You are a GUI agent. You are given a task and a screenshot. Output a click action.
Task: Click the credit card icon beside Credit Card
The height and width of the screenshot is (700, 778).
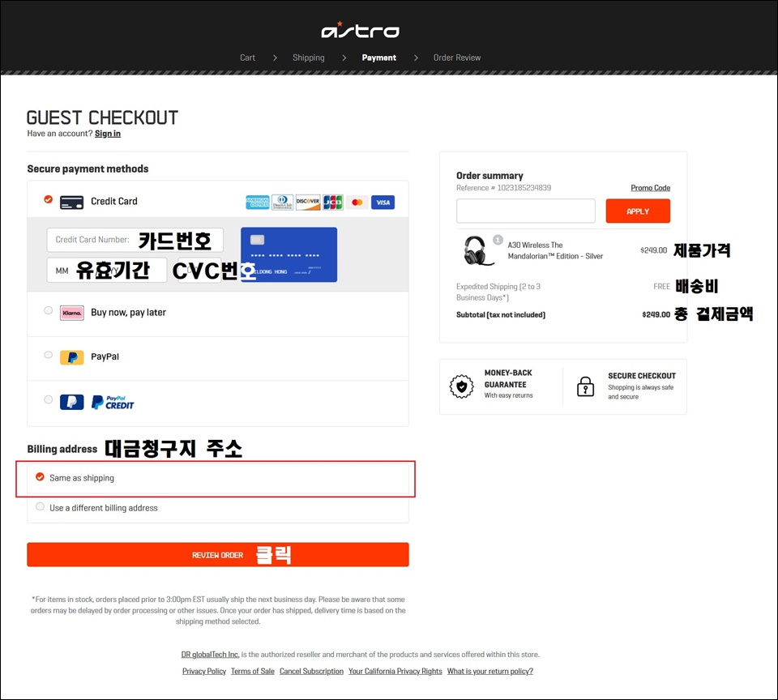pyautogui.click(x=71, y=202)
